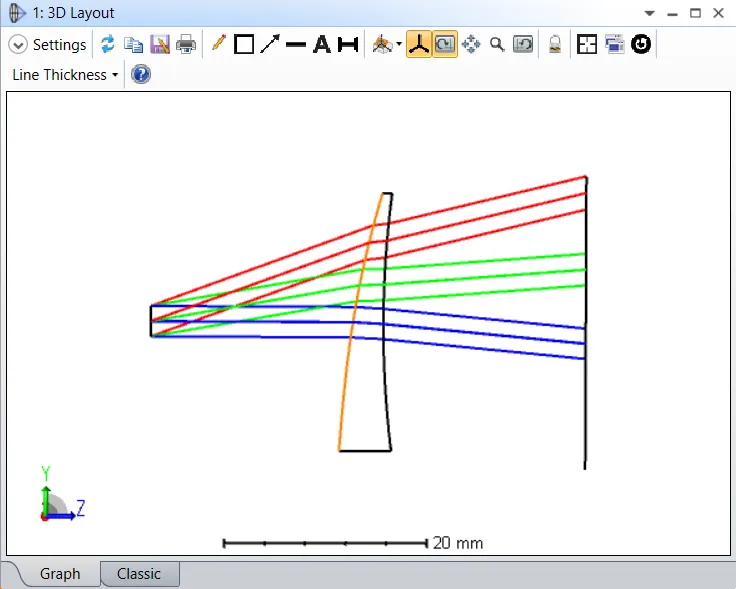Screen dimensions: 736x589
Task: Open help with the question mark icon
Action: [x=141, y=74]
